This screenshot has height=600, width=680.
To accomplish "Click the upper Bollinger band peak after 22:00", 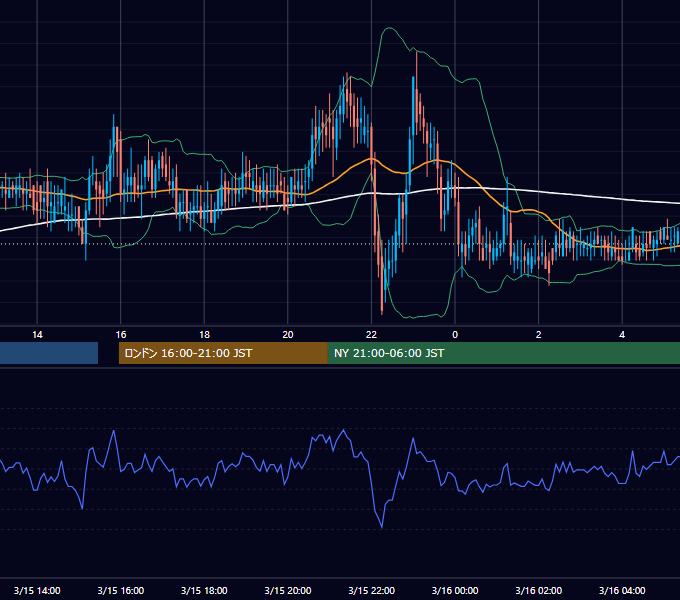I will pyautogui.click(x=389, y=28).
